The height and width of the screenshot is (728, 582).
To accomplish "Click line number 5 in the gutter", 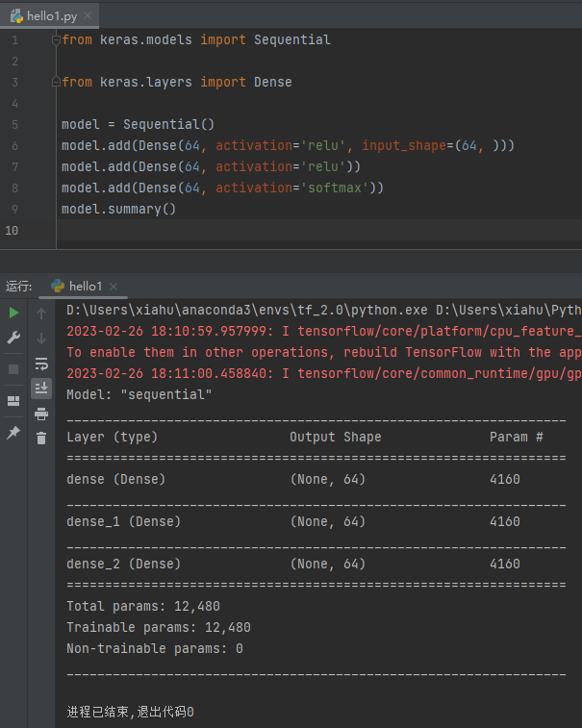I will [14, 125].
